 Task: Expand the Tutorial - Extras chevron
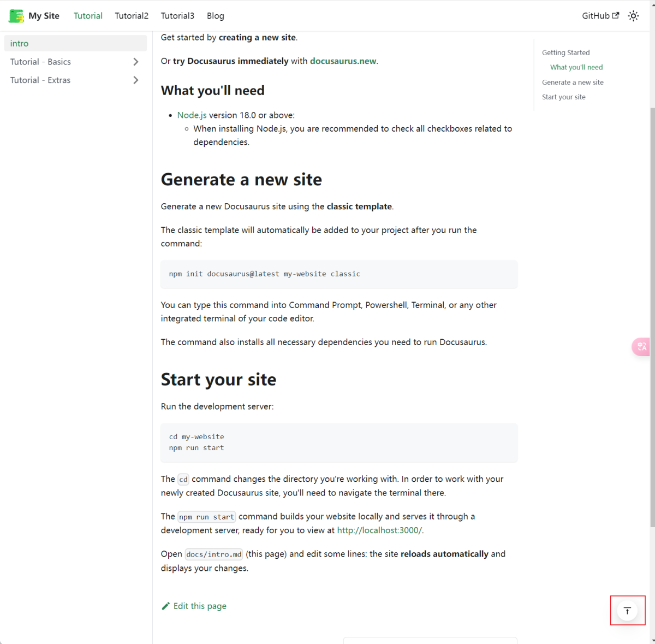click(136, 80)
